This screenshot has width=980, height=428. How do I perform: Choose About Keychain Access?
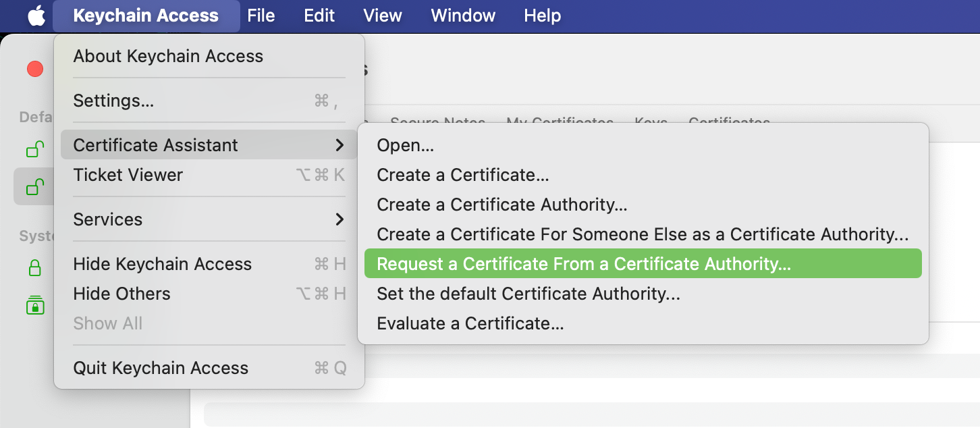pyautogui.click(x=209, y=56)
